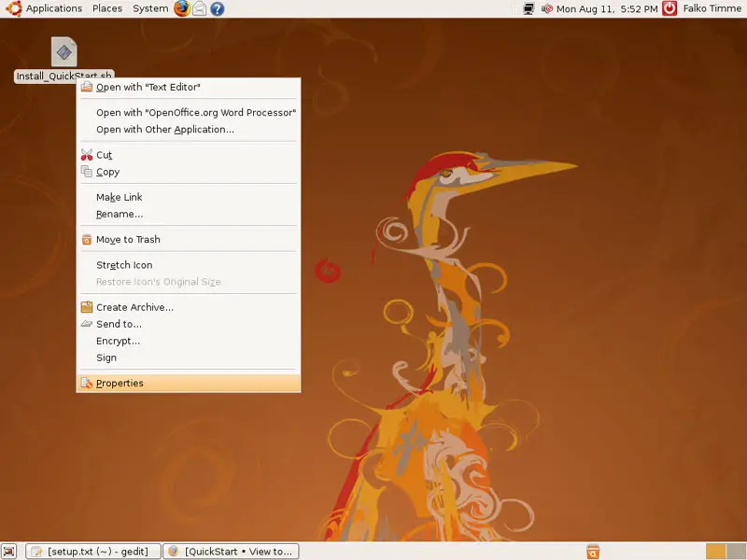This screenshot has width=747, height=560.
Task: Select Encrypt... in context menu
Action: pos(189,341)
